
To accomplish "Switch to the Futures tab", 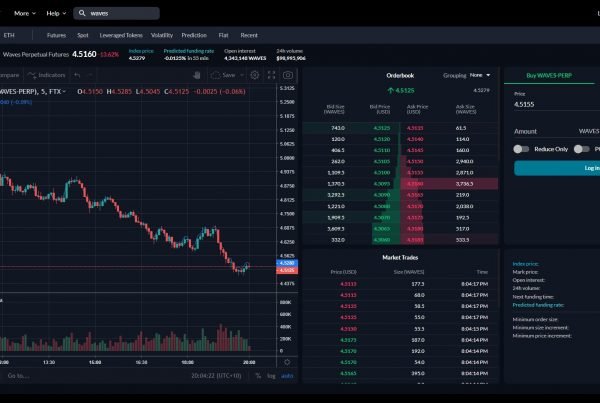I will pyautogui.click(x=56, y=35).
